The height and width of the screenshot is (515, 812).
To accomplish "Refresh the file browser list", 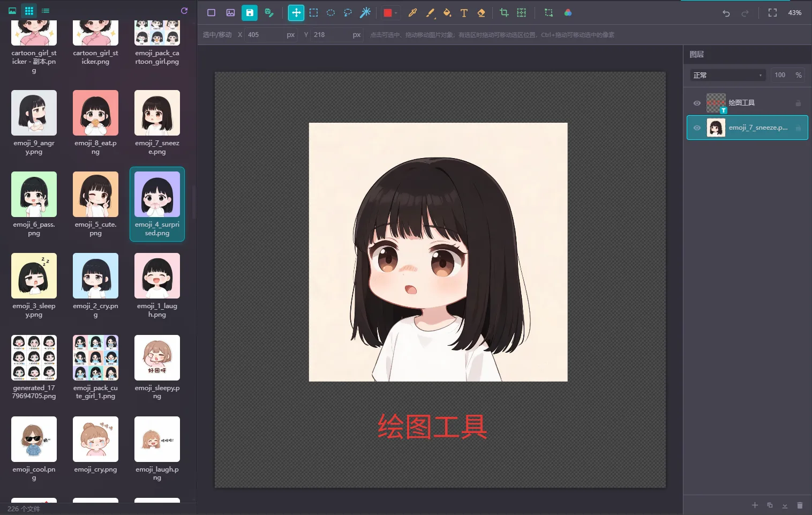I will pyautogui.click(x=184, y=11).
